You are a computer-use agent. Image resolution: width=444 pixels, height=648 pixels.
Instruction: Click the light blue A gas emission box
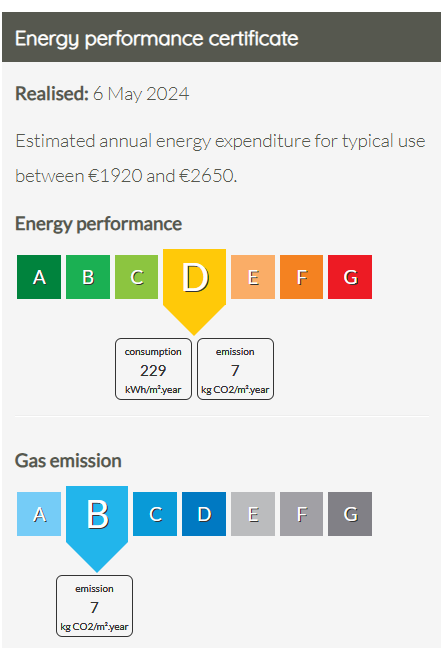tap(39, 514)
